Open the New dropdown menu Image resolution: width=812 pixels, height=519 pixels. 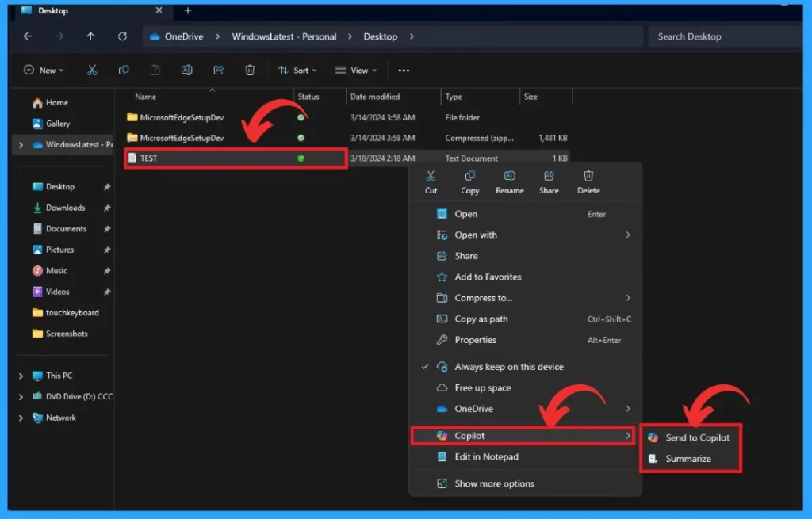click(x=44, y=70)
